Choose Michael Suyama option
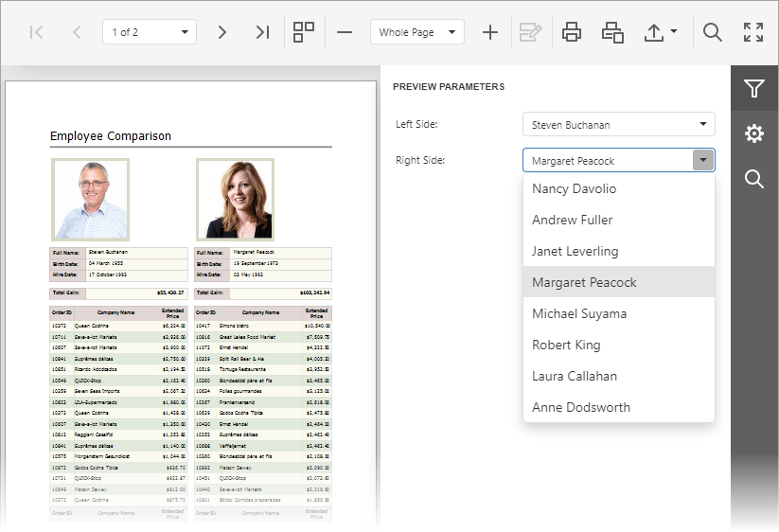Image resolution: width=779 pixels, height=532 pixels. [x=618, y=313]
